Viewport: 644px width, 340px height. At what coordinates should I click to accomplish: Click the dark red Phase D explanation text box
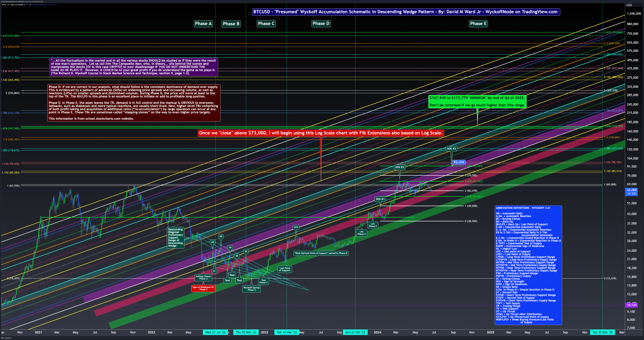(134, 103)
